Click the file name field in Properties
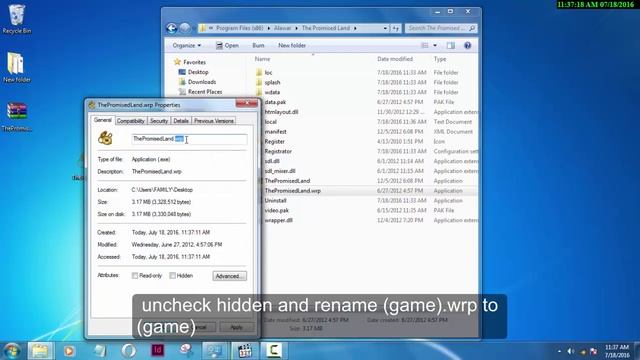 coord(189,139)
